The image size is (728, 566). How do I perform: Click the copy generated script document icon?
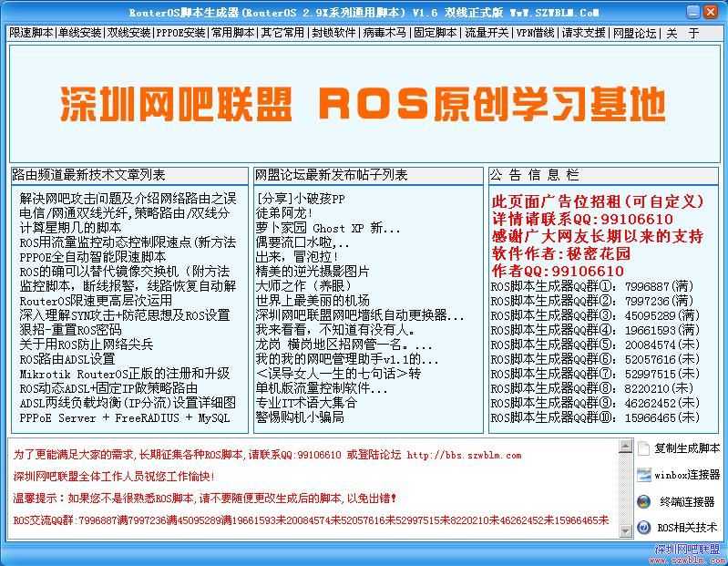643,448
